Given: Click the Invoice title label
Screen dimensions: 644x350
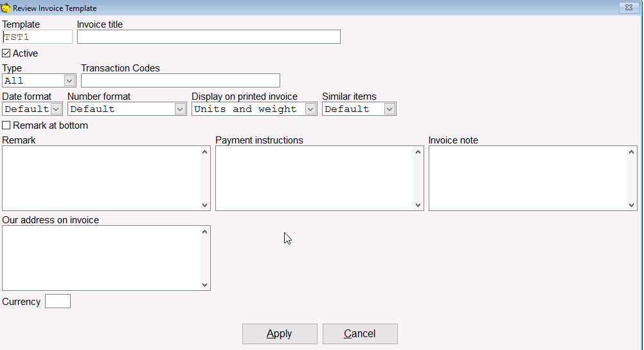Looking at the screenshot, I should point(100,24).
